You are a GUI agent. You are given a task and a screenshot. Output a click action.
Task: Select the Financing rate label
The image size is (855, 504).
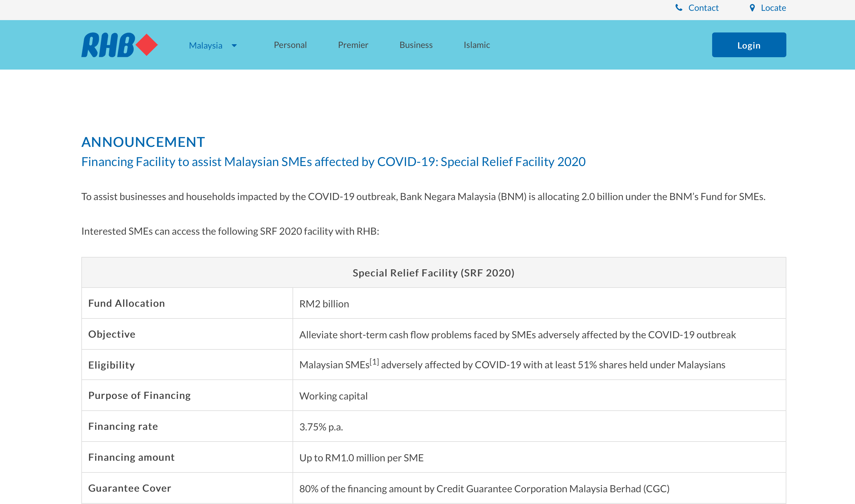point(123,426)
